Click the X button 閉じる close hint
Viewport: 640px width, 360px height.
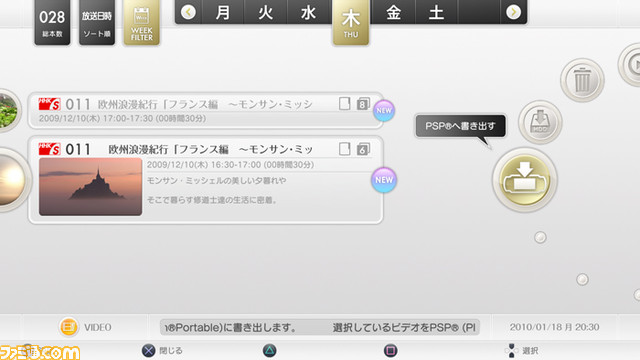coord(162,351)
